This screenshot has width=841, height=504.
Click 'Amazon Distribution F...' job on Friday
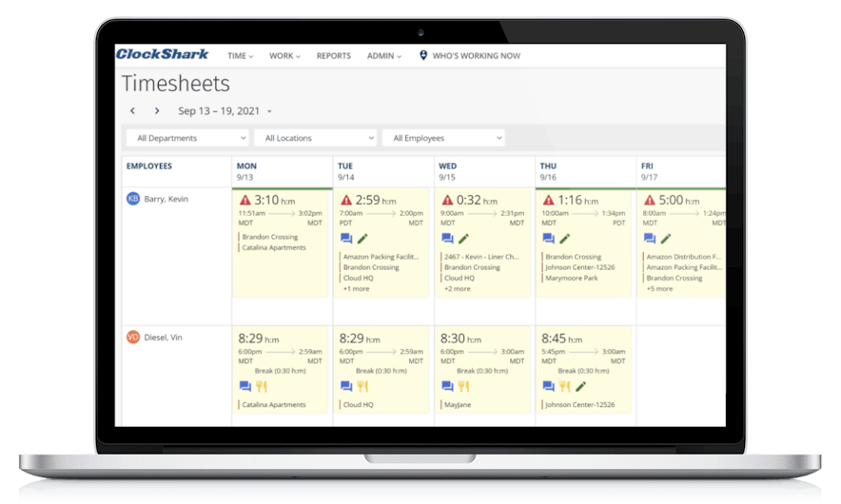coord(684,257)
